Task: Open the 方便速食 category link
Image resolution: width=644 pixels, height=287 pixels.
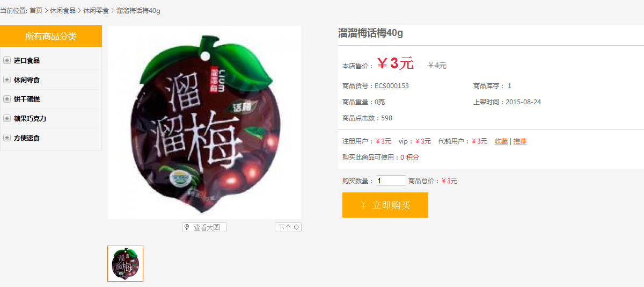Action: tap(27, 138)
